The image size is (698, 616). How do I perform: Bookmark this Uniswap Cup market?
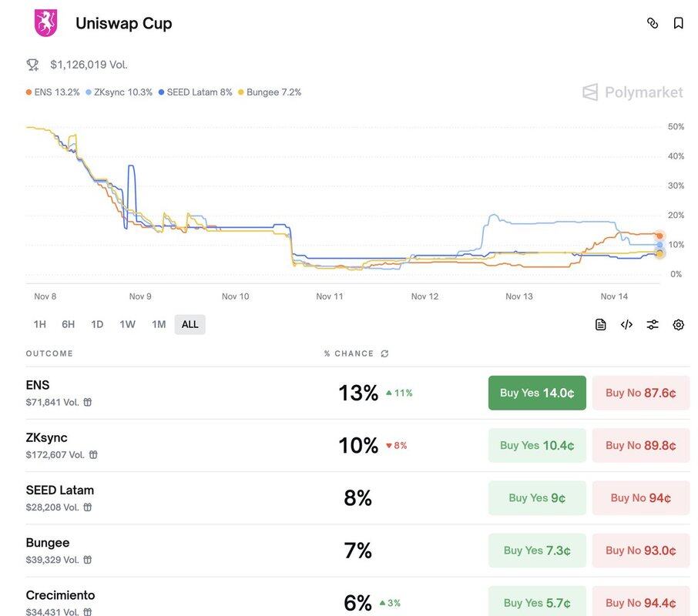pyautogui.click(x=679, y=23)
